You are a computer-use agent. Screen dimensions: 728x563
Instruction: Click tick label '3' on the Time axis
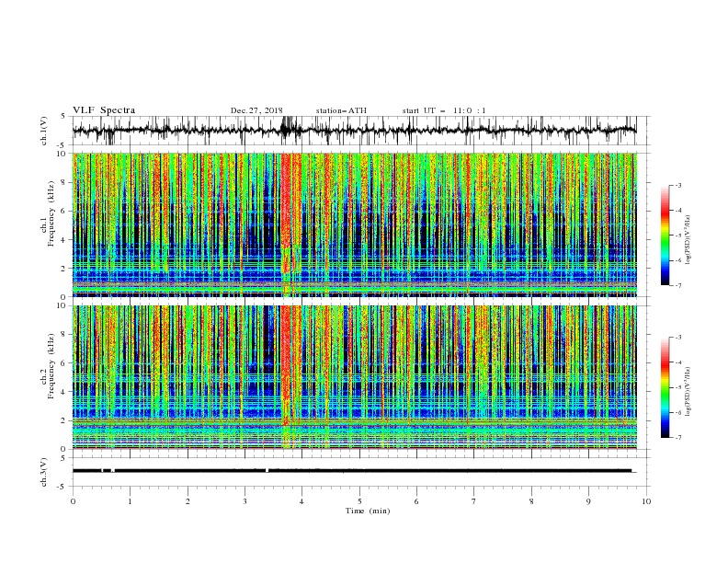click(245, 501)
